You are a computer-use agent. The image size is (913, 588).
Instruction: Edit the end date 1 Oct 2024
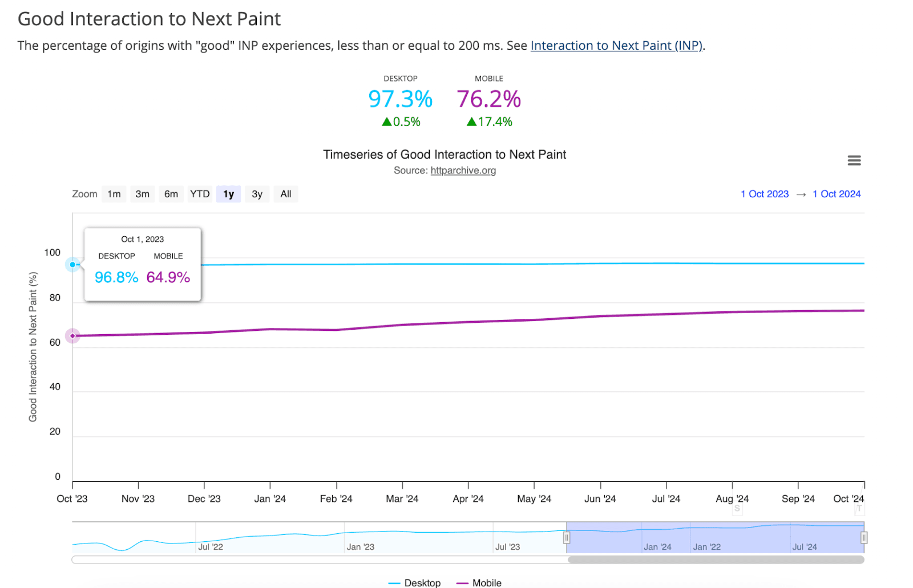tap(836, 194)
